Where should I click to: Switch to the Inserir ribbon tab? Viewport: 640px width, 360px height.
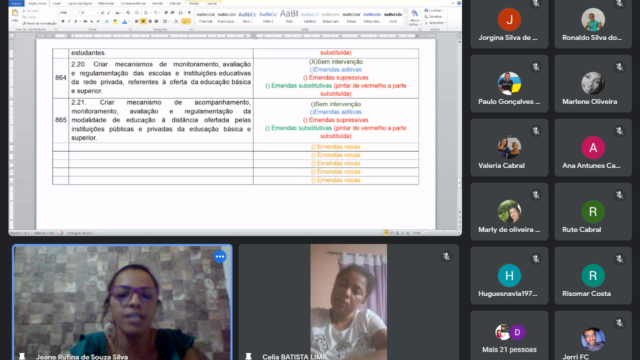(x=57, y=3)
